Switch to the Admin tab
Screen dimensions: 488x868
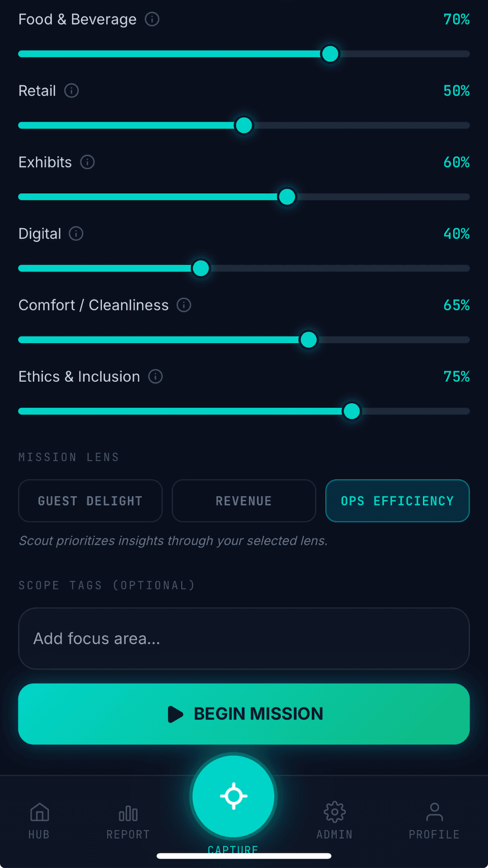point(335,820)
